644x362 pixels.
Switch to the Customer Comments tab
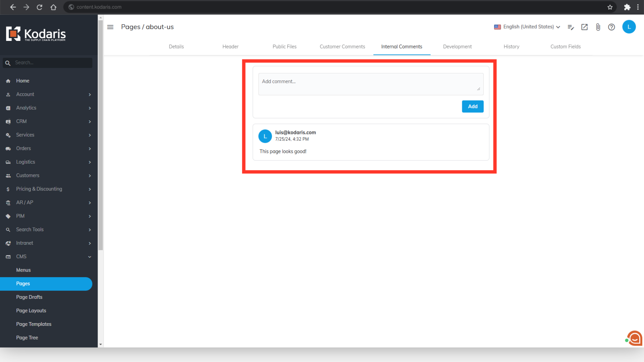342,47
